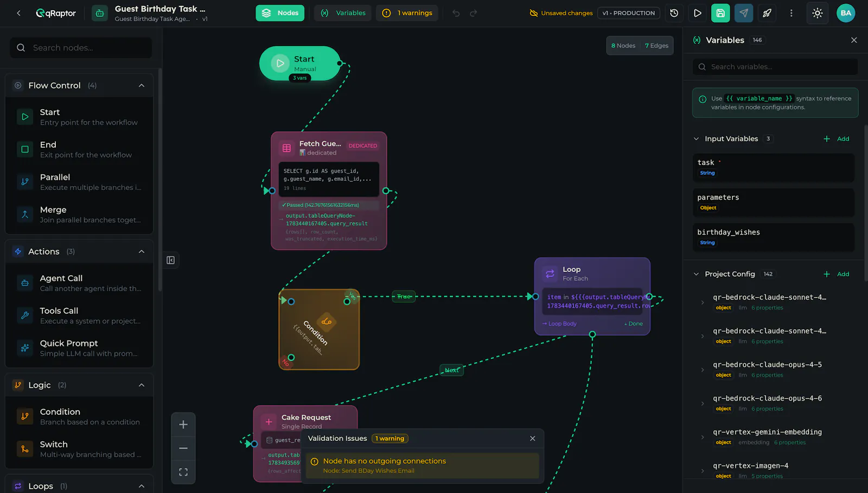The image size is (868, 493).
Task: Select the End node in palette
Action: tap(80, 150)
